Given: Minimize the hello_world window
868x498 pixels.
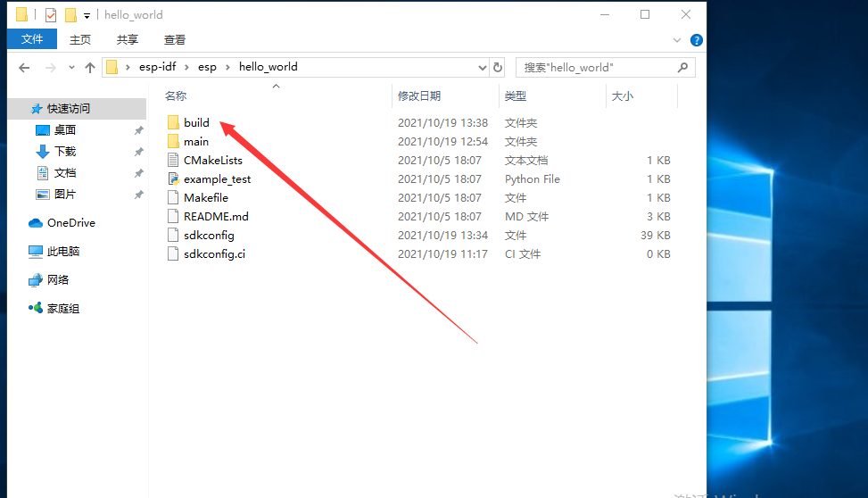Looking at the screenshot, I should pos(605,15).
